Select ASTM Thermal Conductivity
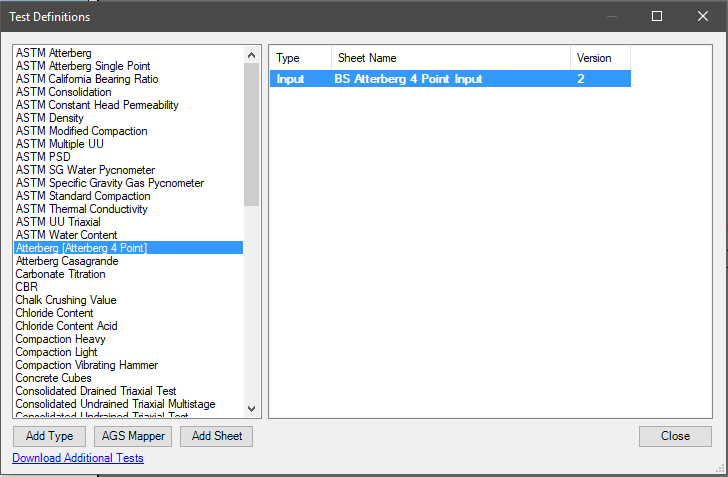Viewport: 728px width, 477px height. (128, 209)
